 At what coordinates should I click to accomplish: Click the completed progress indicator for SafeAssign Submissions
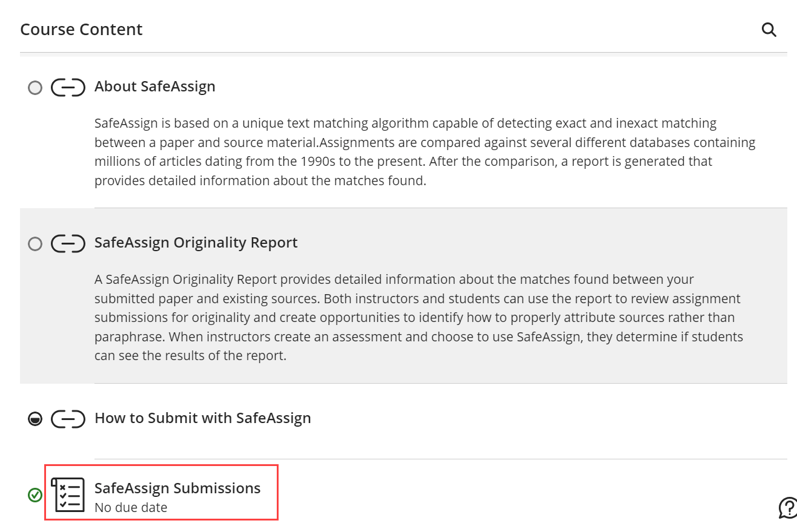point(35,495)
